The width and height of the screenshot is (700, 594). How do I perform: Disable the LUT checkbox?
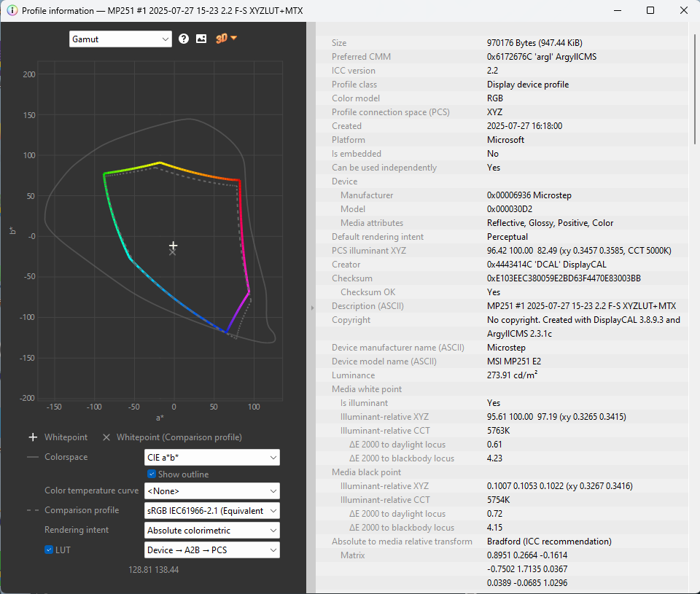point(49,550)
